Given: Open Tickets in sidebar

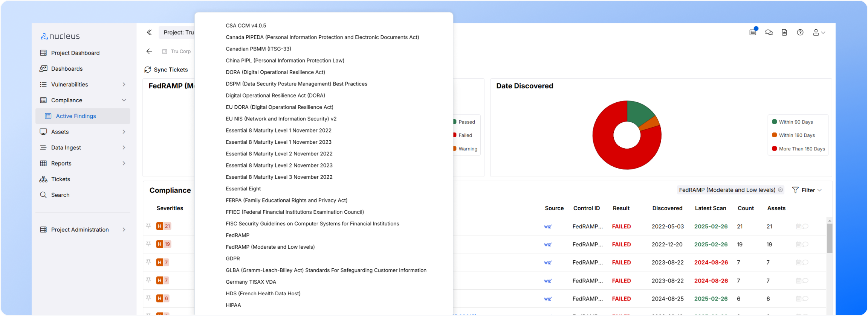Looking at the screenshot, I should (x=60, y=179).
